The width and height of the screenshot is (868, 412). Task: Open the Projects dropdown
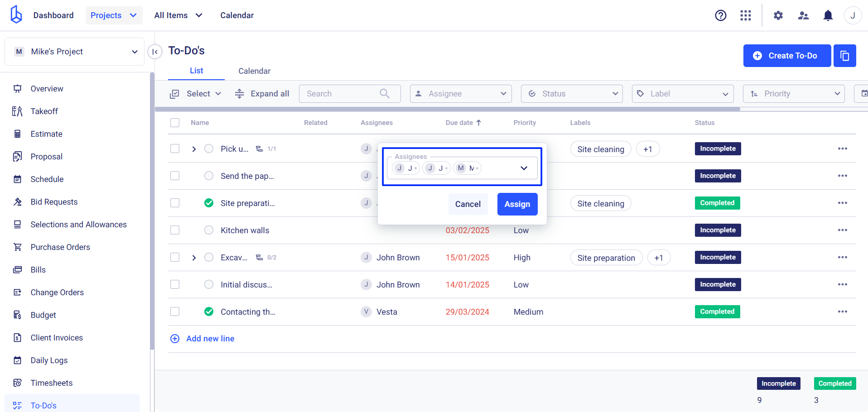pos(114,15)
